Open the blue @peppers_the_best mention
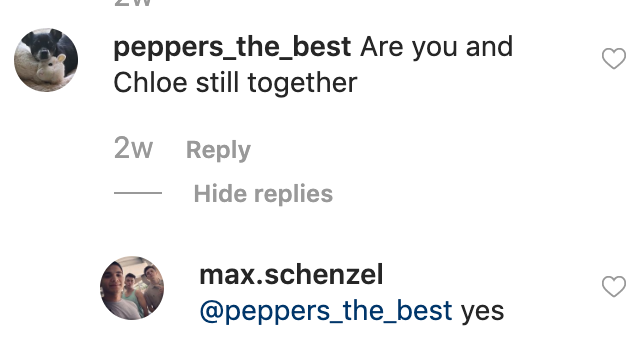 [x=326, y=311]
